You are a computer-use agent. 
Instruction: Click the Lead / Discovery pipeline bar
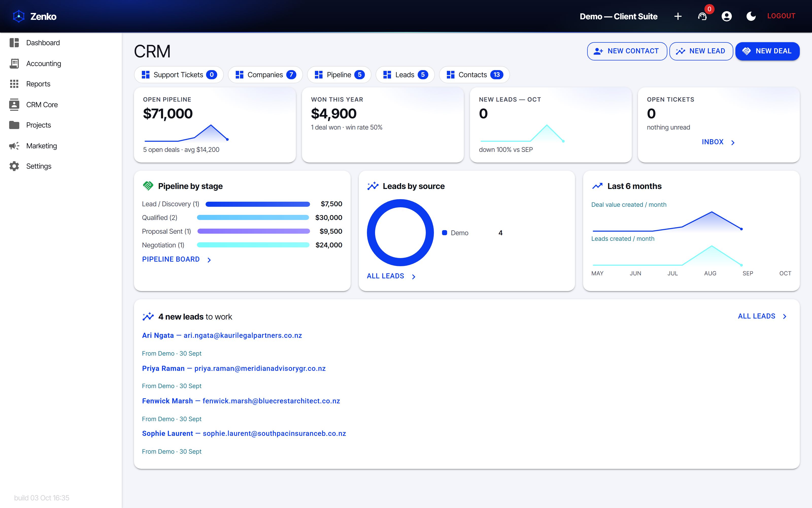(258, 204)
